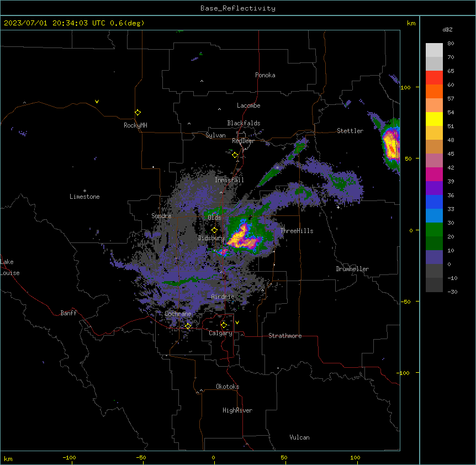Click the strong storm cell east of Stettler

click(x=391, y=146)
